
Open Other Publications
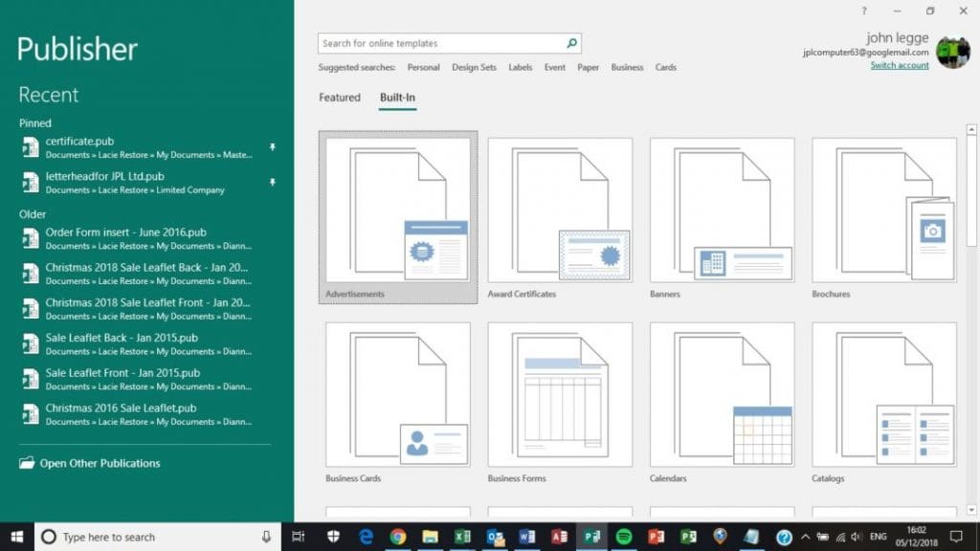tap(97, 463)
